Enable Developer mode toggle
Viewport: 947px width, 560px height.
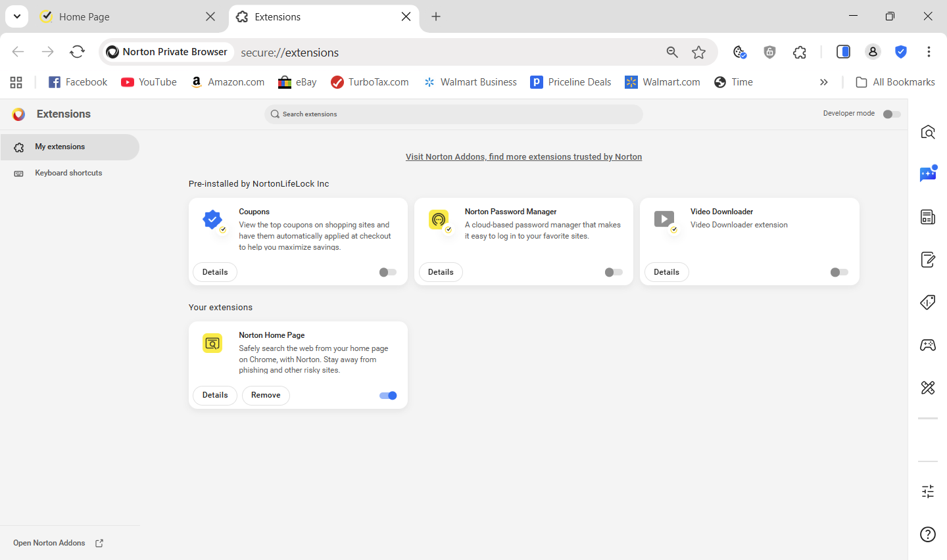pyautogui.click(x=892, y=114)
